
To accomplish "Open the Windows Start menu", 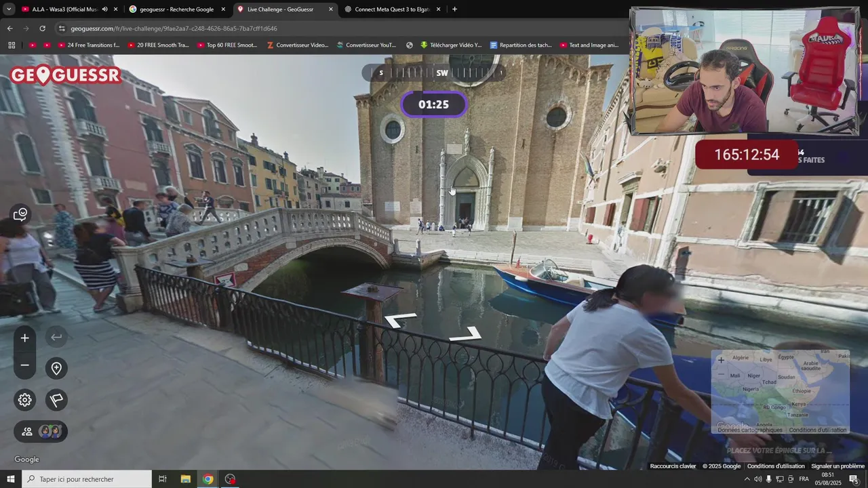I will tap(11, 479).
